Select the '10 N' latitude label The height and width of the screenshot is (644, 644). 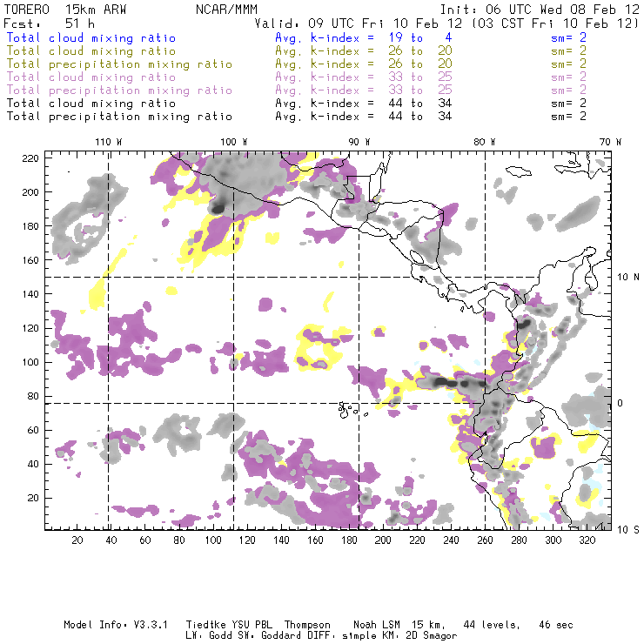[x=628, y=278]
